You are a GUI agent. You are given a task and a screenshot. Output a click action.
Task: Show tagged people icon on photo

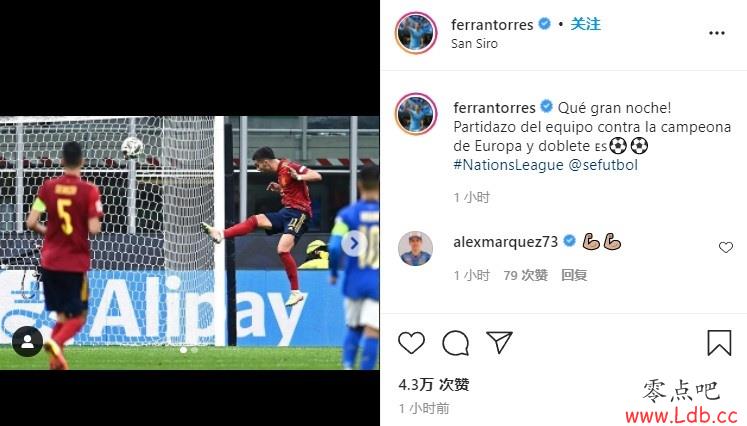(28, 341)
